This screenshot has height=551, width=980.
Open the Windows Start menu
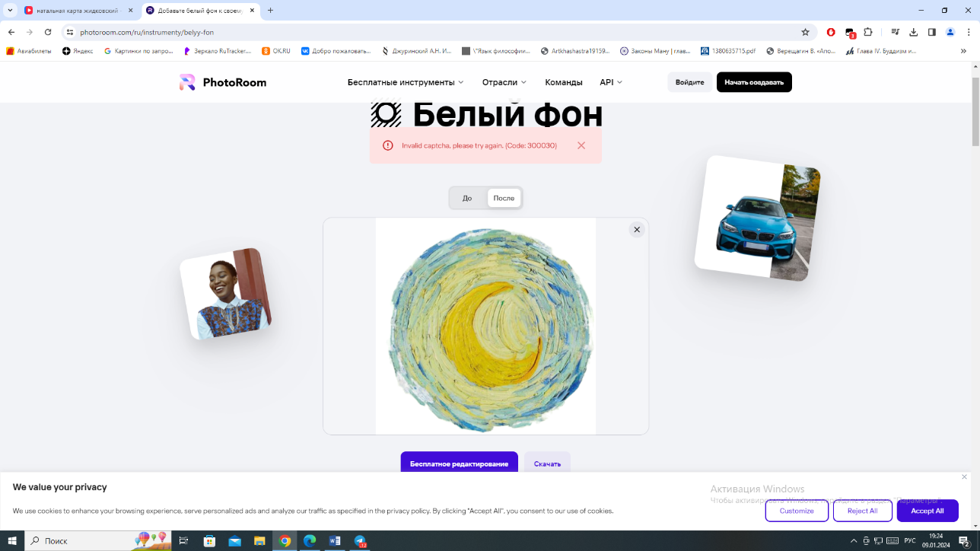click(x=12, y=541)
